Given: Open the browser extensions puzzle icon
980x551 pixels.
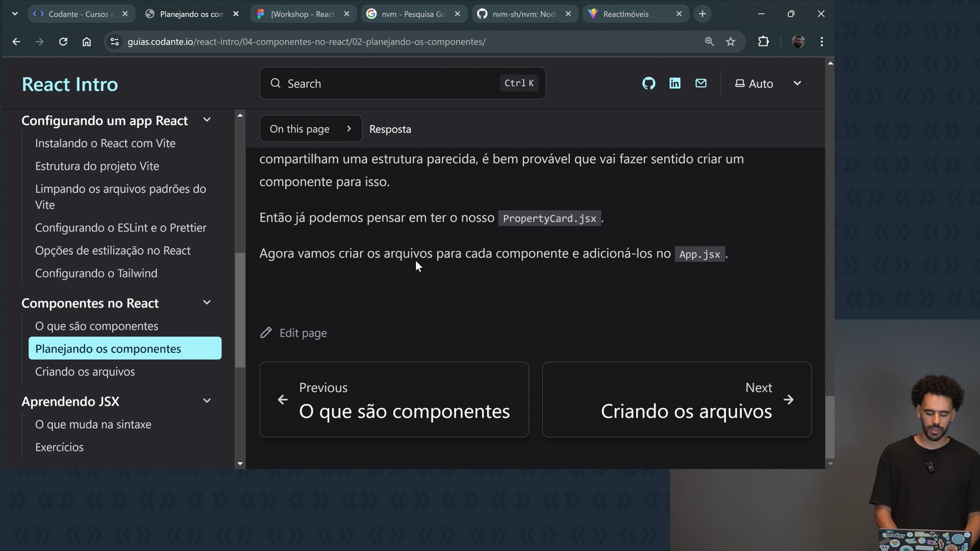Looking at the screenshot, I should coord(763,42).
